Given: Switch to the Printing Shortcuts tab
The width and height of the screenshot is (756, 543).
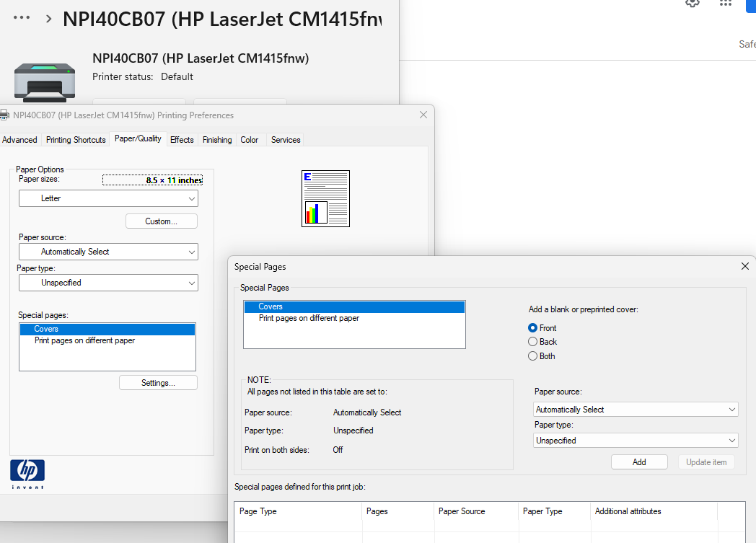Looking at the screenshot, I should click(x=76, y=140).
